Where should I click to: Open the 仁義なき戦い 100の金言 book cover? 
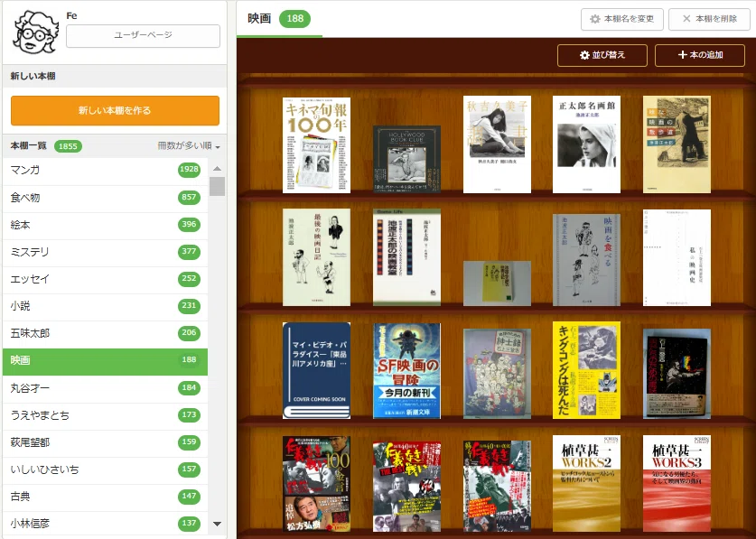(x=316, y=484)
